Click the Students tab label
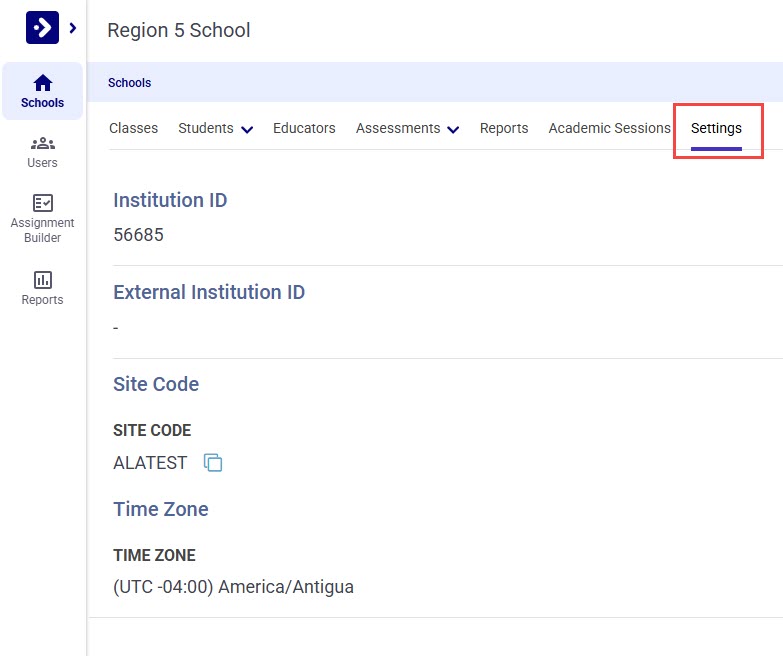The width and height of the screenshot is (783, 656). pyautogui.click(x=206, y=128)
